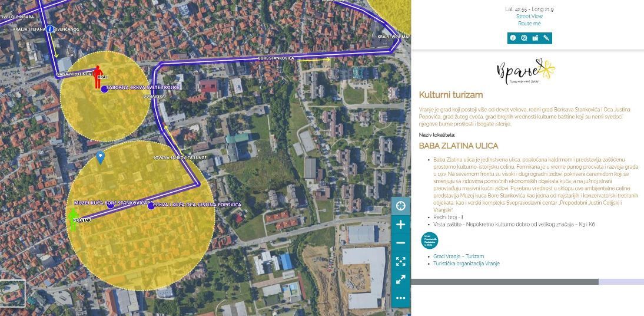Click the Route me link
Image resolution: width=644 pixels, height=316 pixels.
tap(529, 24)
